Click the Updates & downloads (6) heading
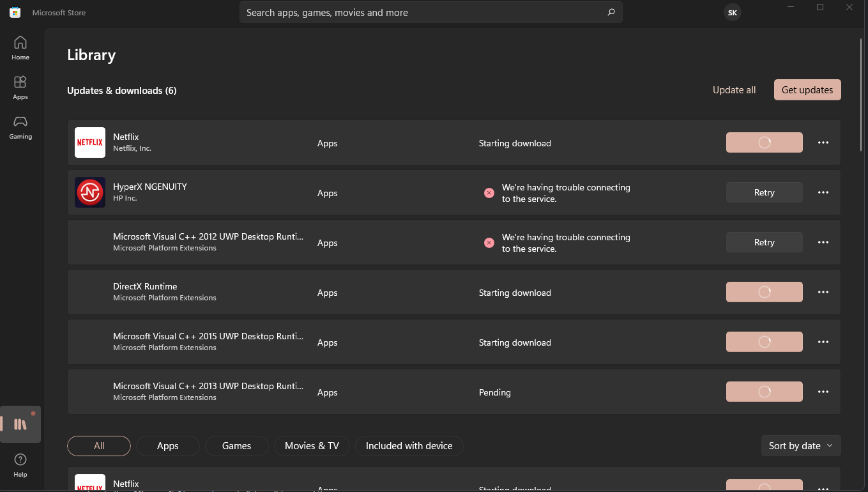 (x=122, y=91)
